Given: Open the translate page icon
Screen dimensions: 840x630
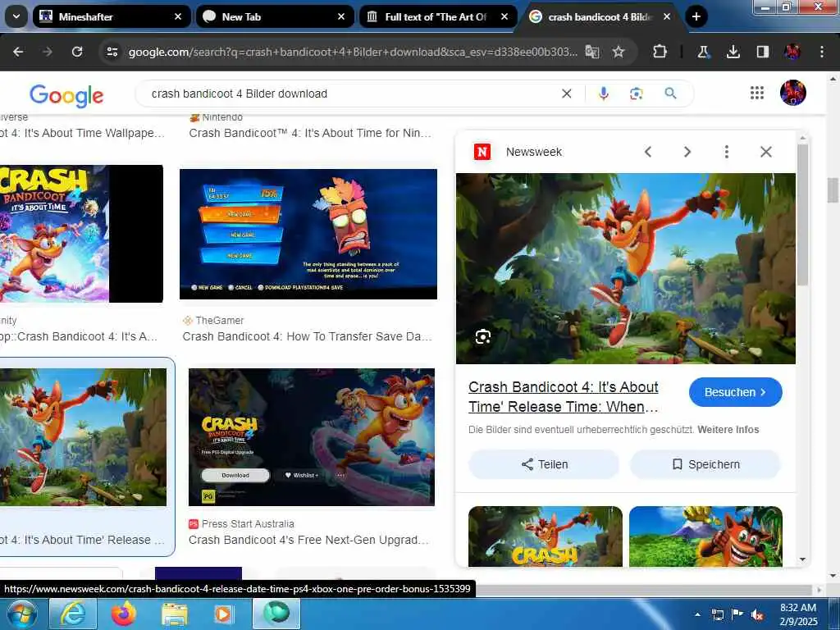Looking at the screenshot, I should (x=592, y=52).
